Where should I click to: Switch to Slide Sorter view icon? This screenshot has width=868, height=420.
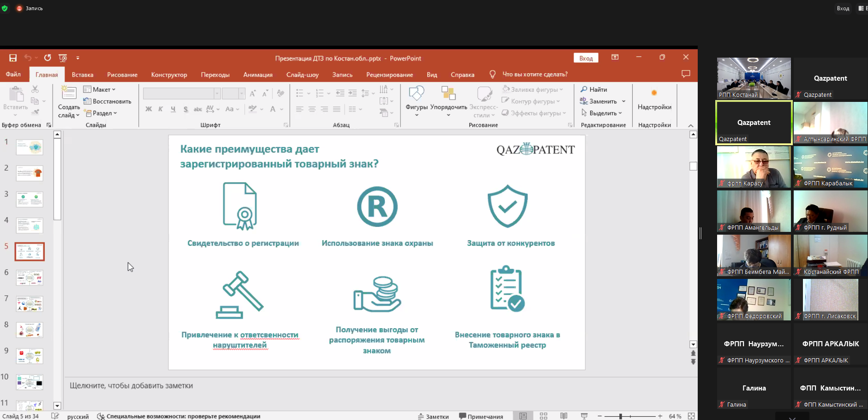[x=543, y=416]
